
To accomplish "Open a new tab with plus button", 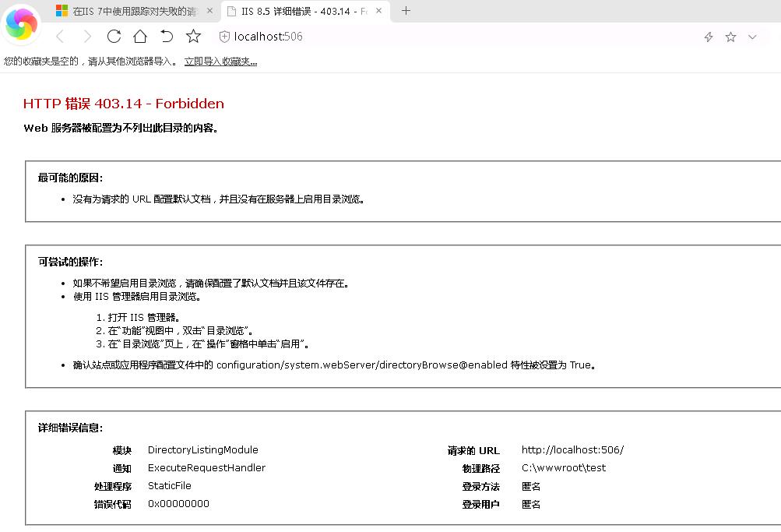I will coord(406,11).
